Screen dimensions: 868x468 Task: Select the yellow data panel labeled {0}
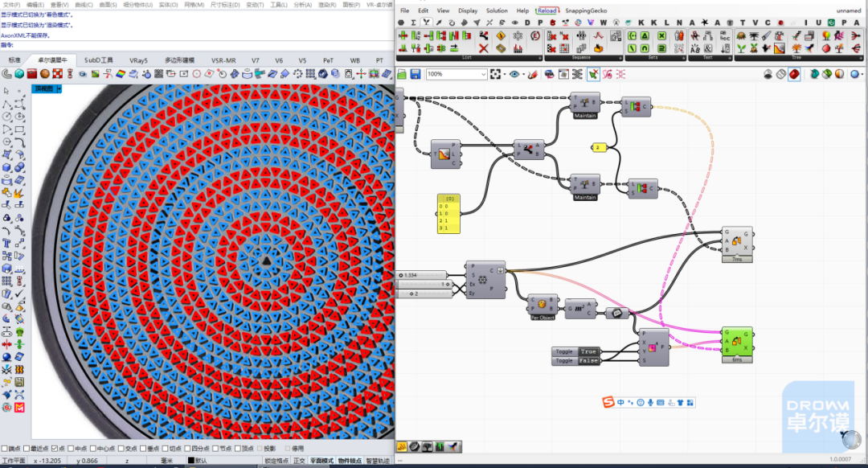(x=448, y=214)
